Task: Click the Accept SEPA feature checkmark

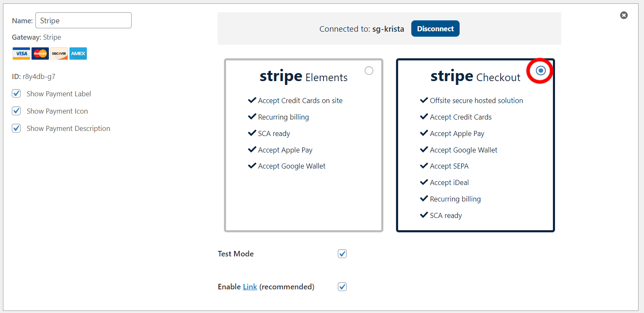Action: pos(424,166)
